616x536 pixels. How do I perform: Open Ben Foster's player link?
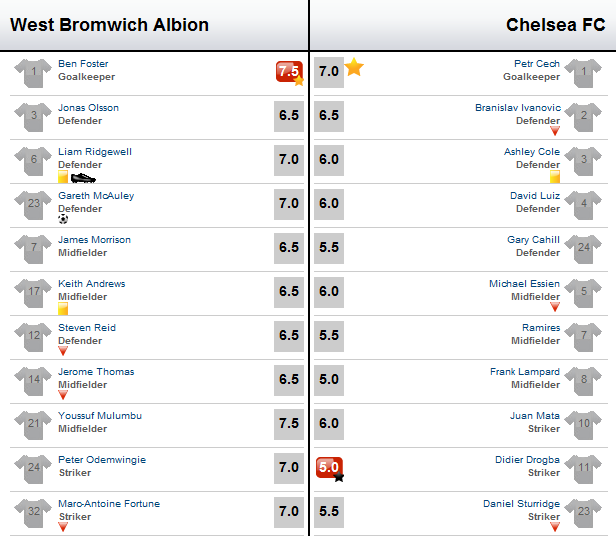click(x=83, y=64)
